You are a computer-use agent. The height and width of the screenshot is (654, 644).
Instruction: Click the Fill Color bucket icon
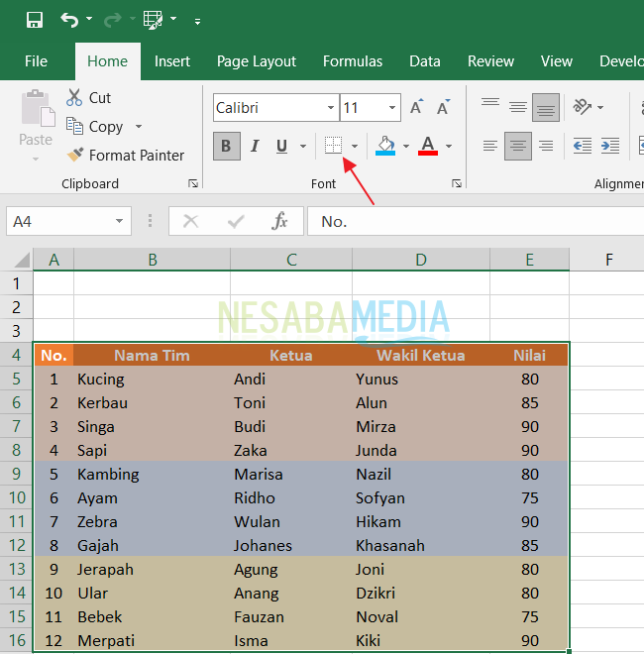pyautogui.click(x=385, y=146)
